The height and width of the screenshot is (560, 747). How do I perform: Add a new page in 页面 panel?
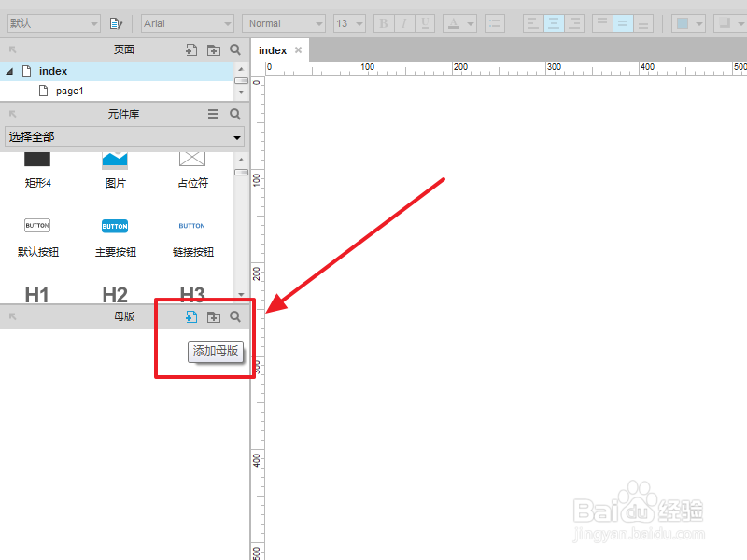coord(191,50)
